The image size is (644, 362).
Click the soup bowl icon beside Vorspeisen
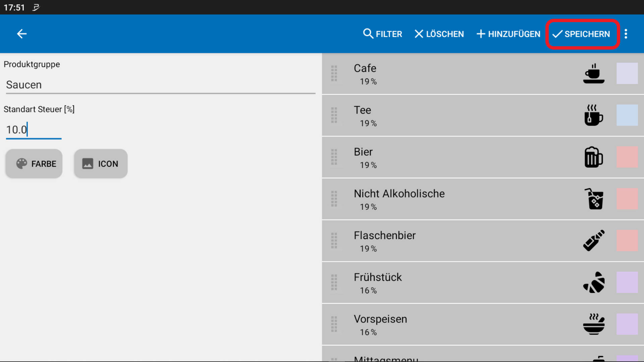594,324
